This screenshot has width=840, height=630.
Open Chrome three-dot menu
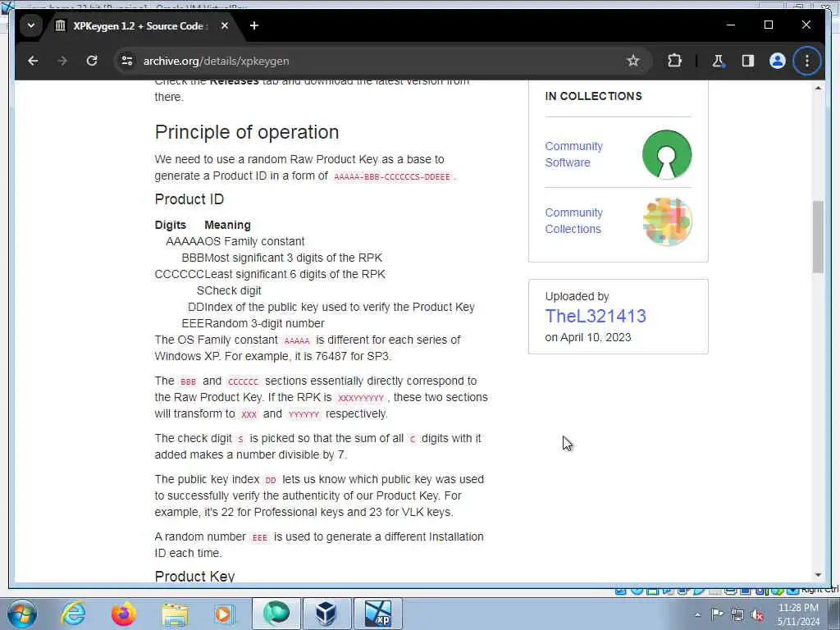(807, 61)
